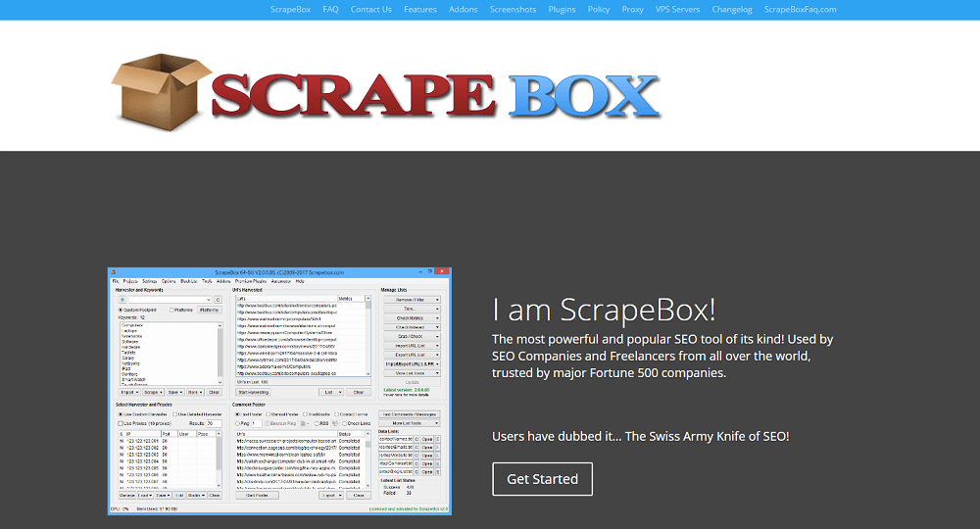The image size is (980, 529).
Task: Open the ScrapeBox link in top navigation
Action: 290,10
